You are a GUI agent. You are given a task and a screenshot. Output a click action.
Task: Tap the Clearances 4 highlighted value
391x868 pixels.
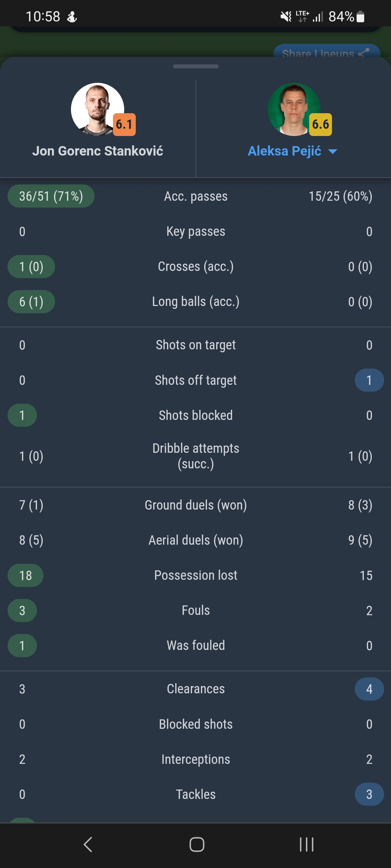[x=369, y=689]
